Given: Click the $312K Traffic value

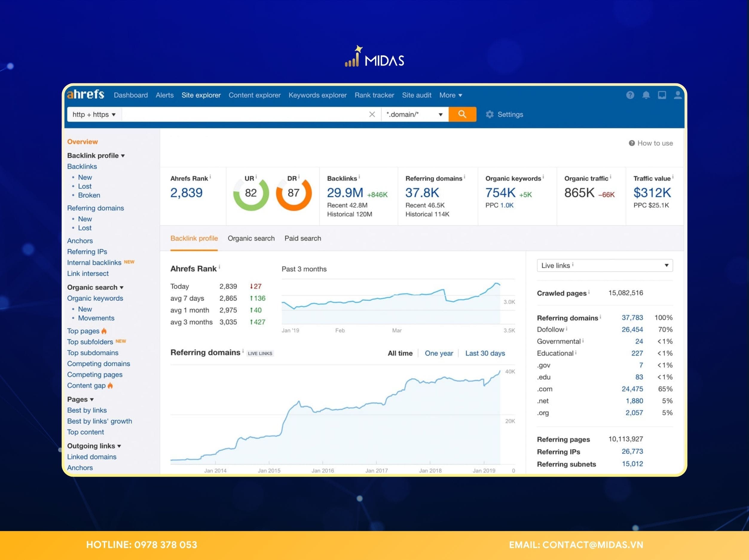Looking at the screenshot, I should 652,193.
